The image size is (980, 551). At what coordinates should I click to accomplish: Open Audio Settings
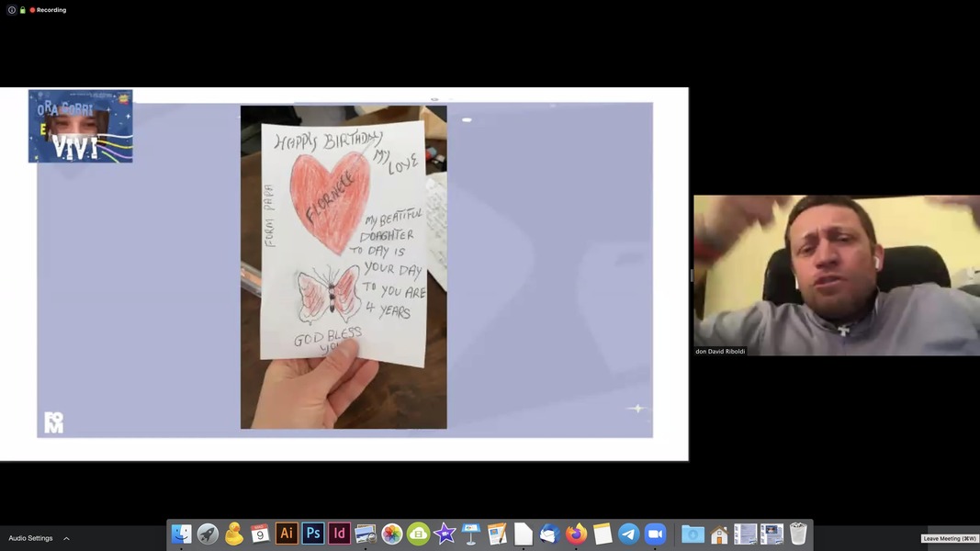coord(30,538)
